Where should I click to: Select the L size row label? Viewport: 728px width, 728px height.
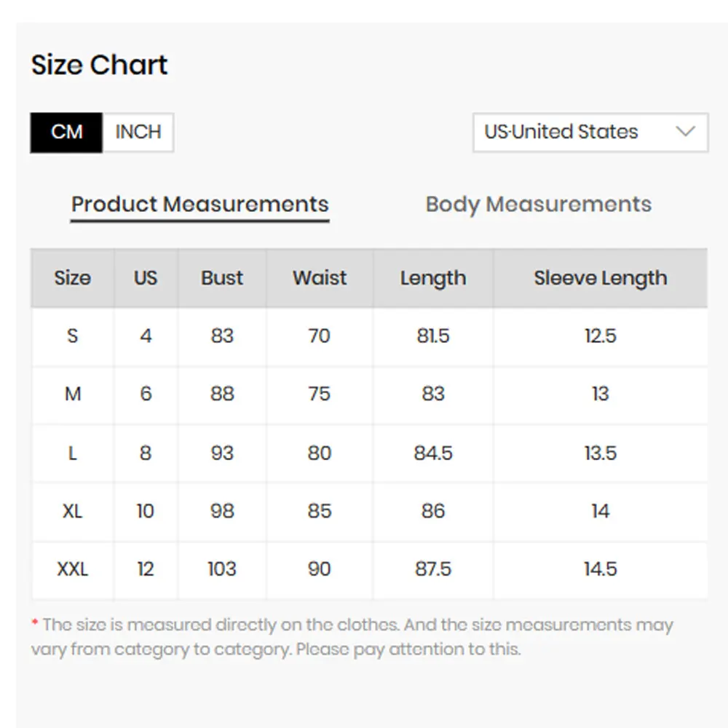coord(72,453)
